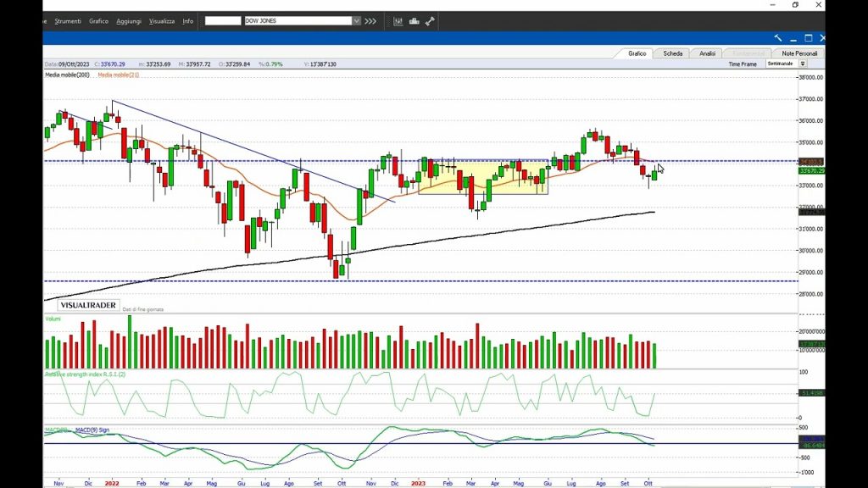Open the Note Personali tab
The height and width of the screenshot is (488, 868).
[x=799, y=53]
